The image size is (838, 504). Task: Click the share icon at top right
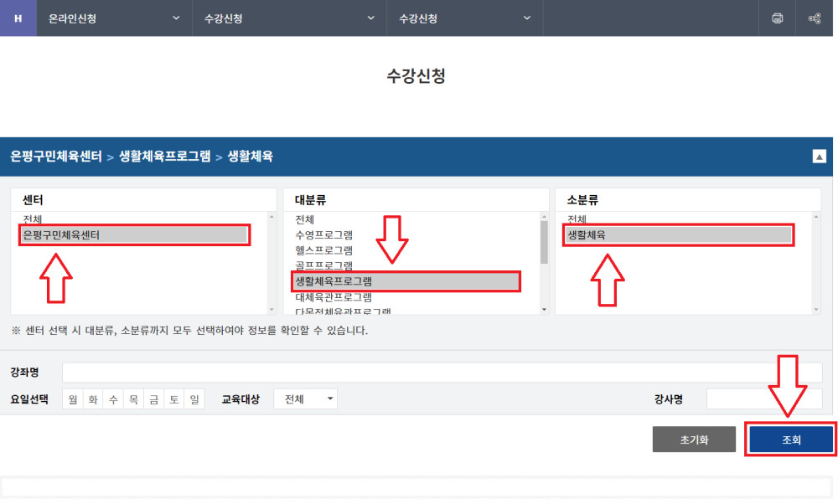click(x=814, y=18)
